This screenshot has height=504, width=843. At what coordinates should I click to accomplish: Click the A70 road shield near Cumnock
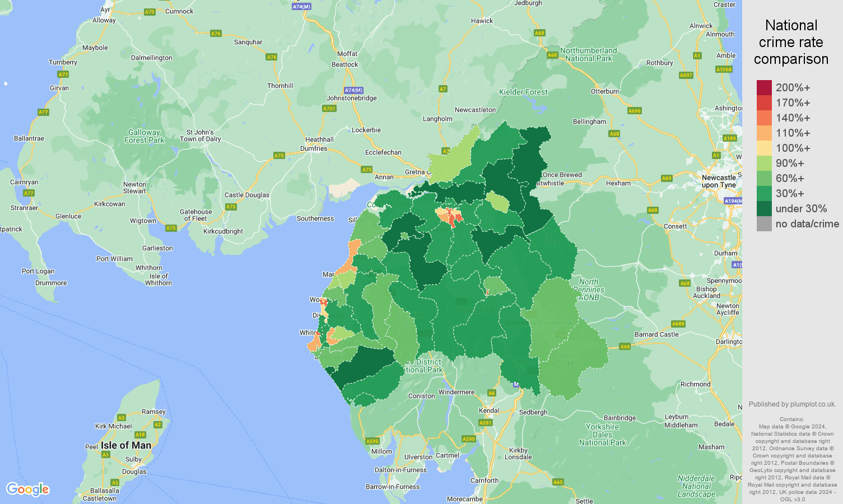[150, 12]
